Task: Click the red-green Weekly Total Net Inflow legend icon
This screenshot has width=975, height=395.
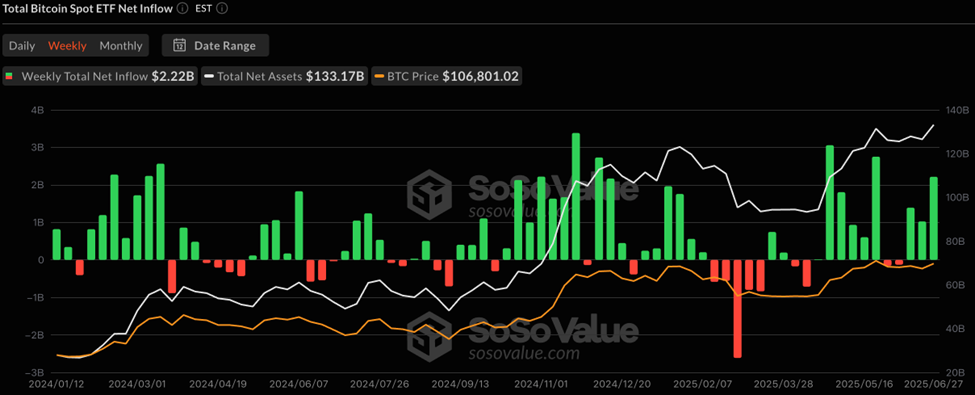Action: pos(9,77)
